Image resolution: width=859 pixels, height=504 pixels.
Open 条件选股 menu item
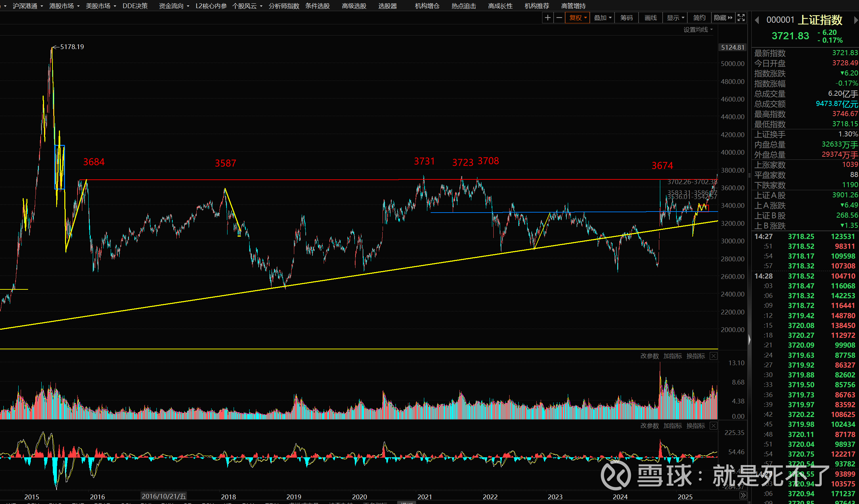click(317, 6)
